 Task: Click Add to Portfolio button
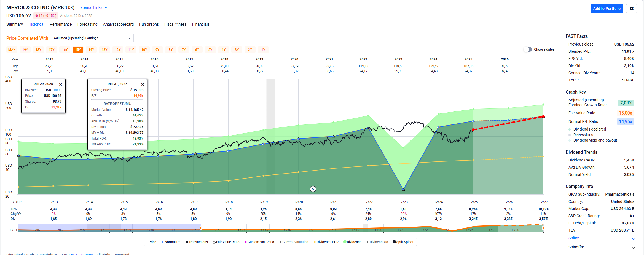pos(607,9)
